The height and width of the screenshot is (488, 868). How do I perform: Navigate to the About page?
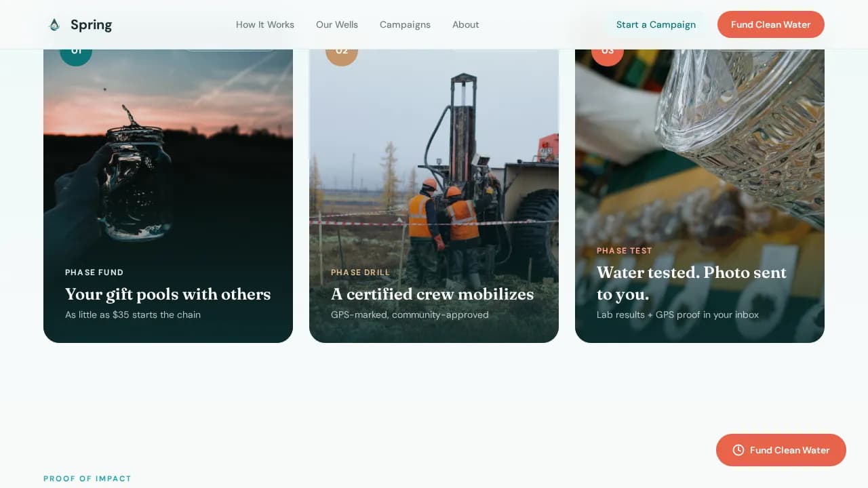click(466, 24)
